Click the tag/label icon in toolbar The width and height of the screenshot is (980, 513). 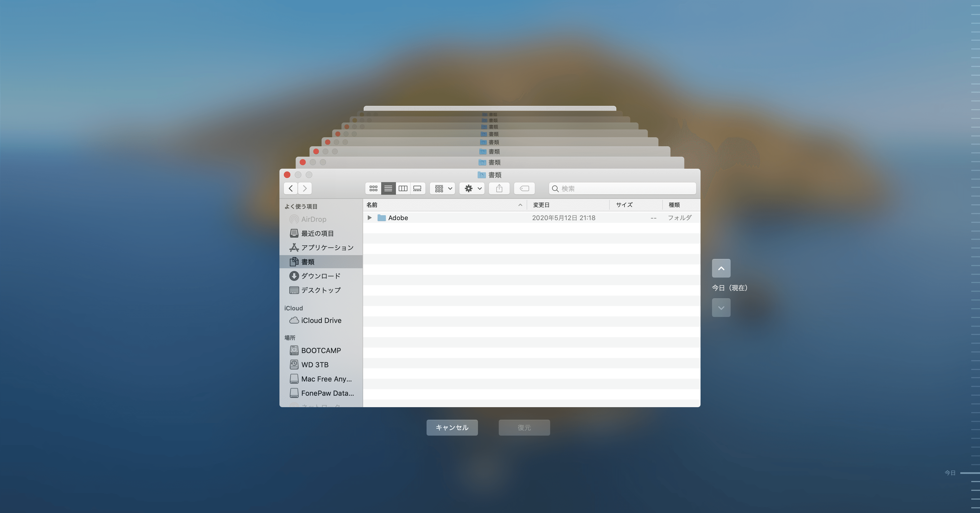click(524, 188)
